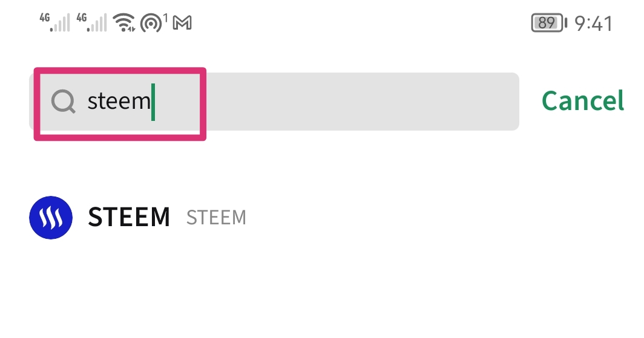Tap the '89' battery percentage number

click(547, 24)
